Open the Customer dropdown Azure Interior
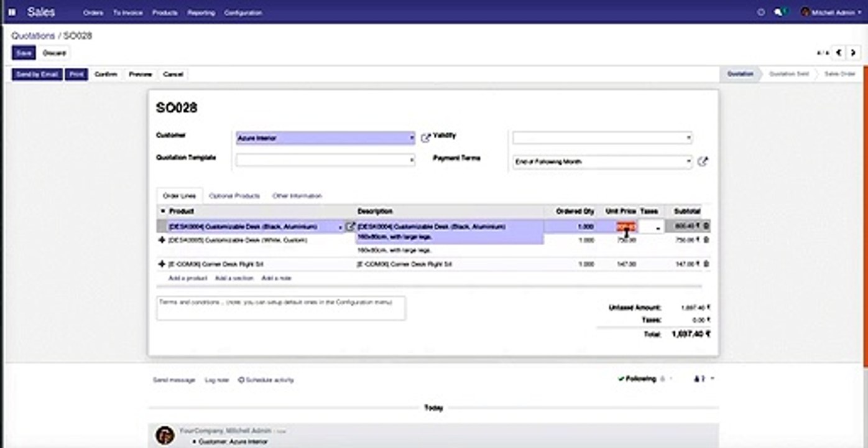The image size is (868, 448). [x=325, y=138]
